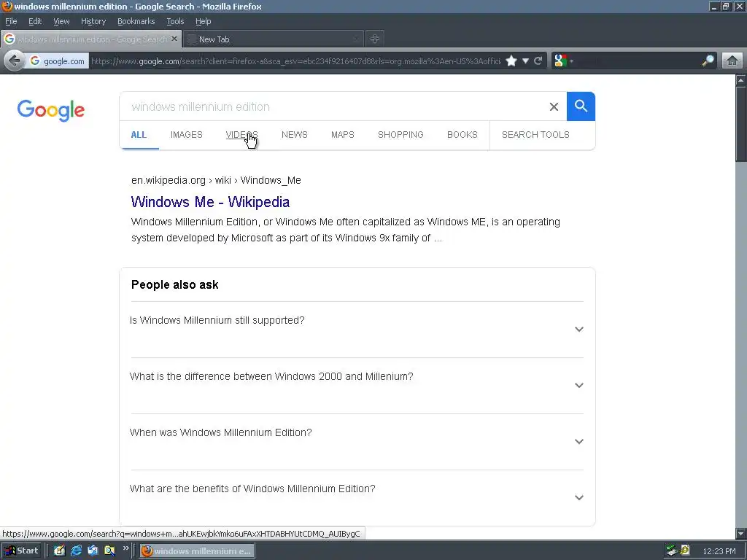Switch to VIDEOS results

(242, 135)
